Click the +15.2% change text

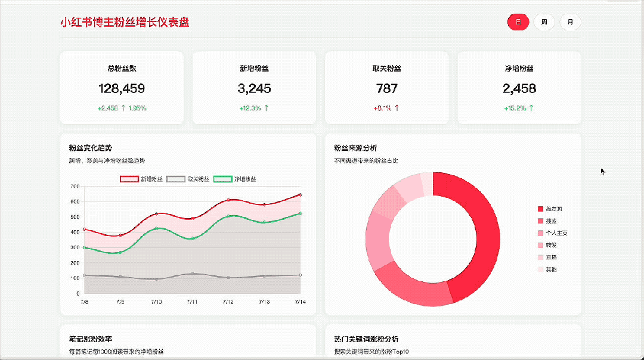coord(515,108)
